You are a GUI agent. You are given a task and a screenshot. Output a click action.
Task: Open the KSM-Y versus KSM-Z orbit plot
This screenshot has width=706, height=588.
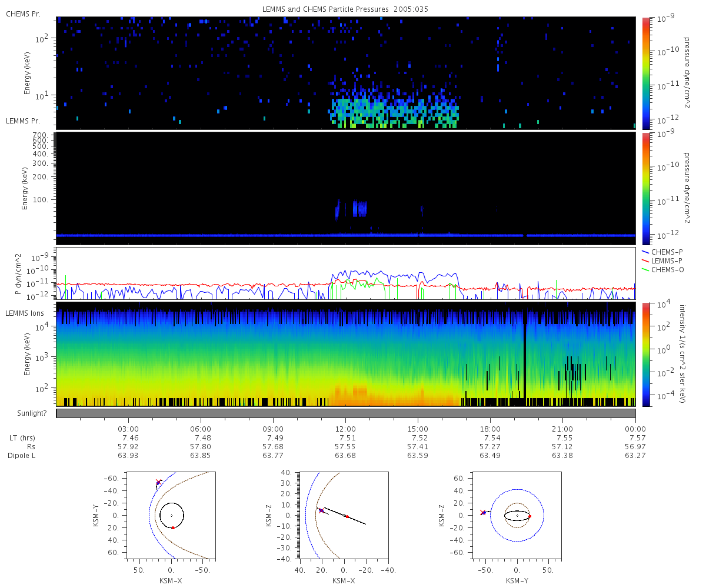[x=517, y=514]
